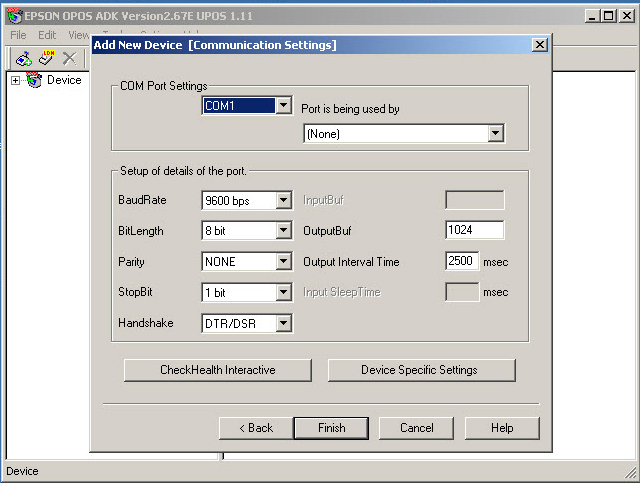
Task: Click the Handshake label
Action: click(x=146, y=323)
